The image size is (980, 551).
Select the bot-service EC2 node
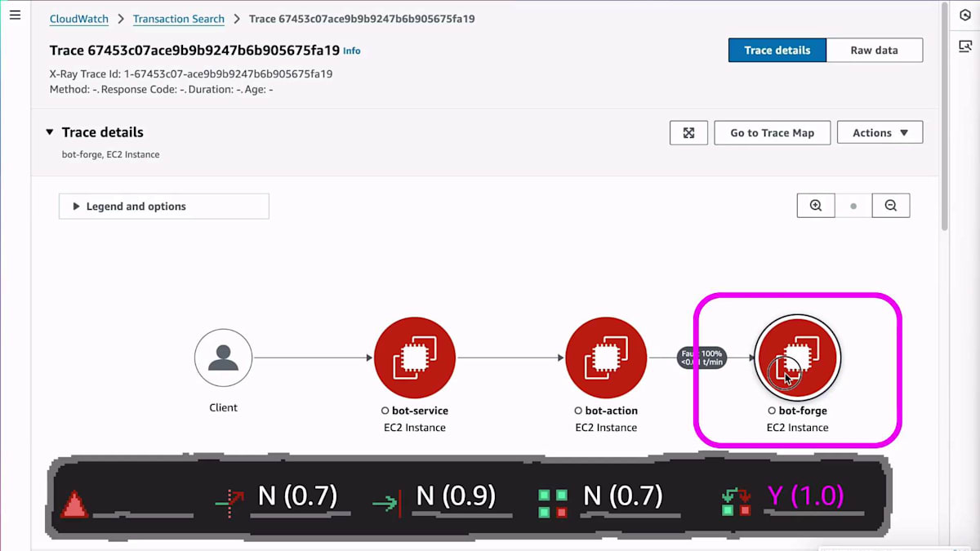click(415, 358)
